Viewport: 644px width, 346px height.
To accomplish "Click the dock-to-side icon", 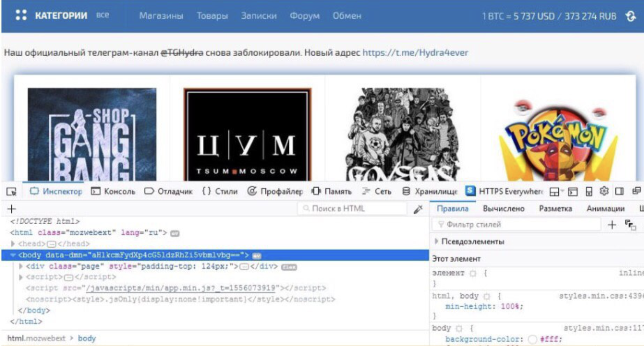I will 619,191.
